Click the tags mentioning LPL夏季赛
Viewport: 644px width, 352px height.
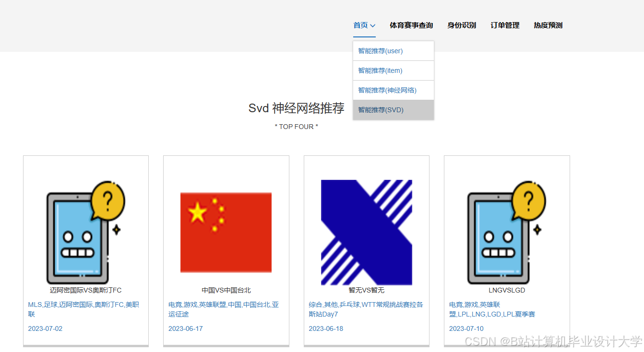point(492,309)
